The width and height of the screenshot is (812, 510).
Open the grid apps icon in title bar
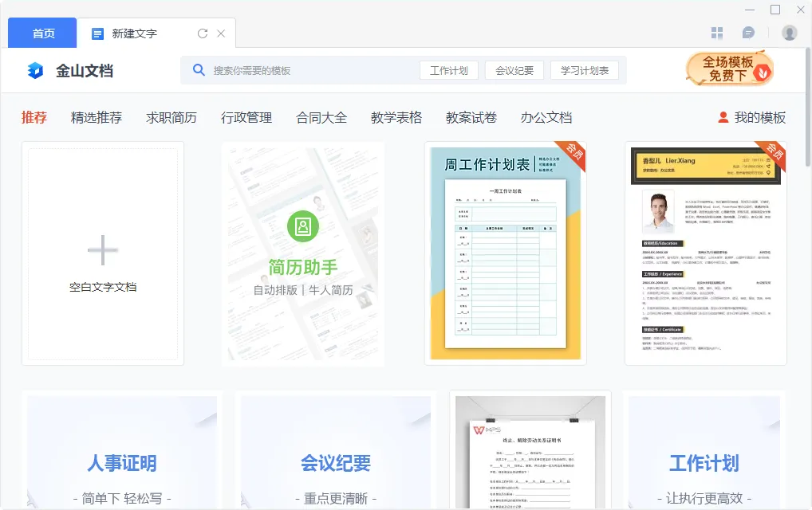pyautogui.click(x=717, y=33)
